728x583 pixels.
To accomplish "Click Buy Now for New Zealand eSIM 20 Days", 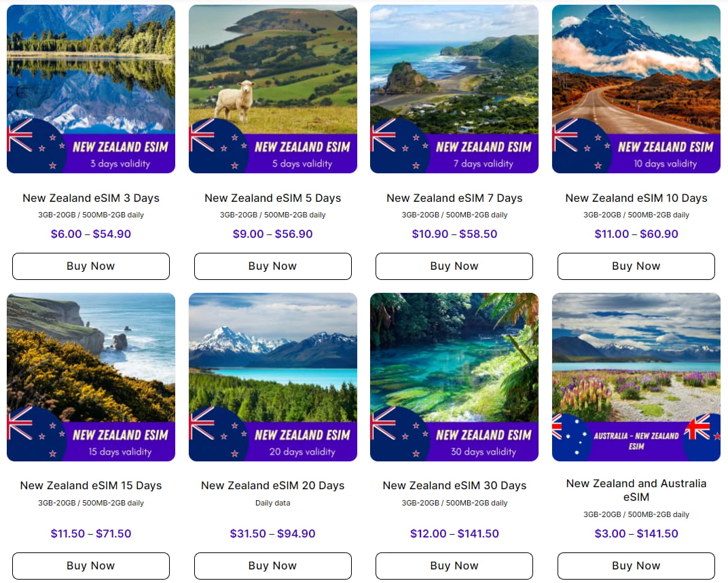I will (272, 565).
